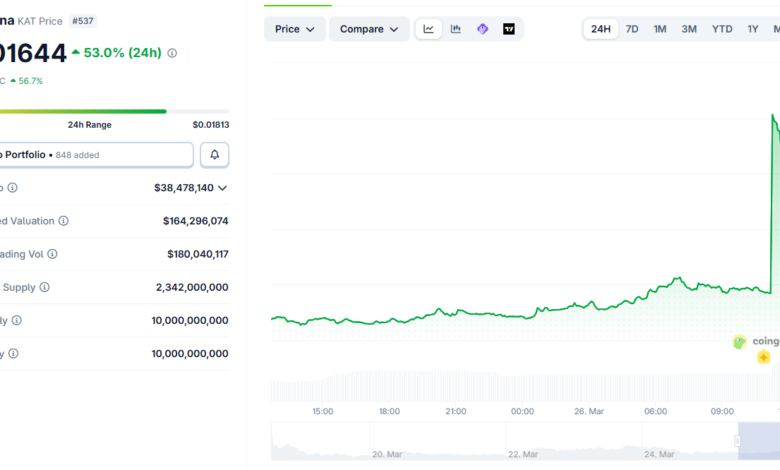Click the Portfolio button with 848 added
The height and width of the screenshot is (470, 780).
[95, 155]
